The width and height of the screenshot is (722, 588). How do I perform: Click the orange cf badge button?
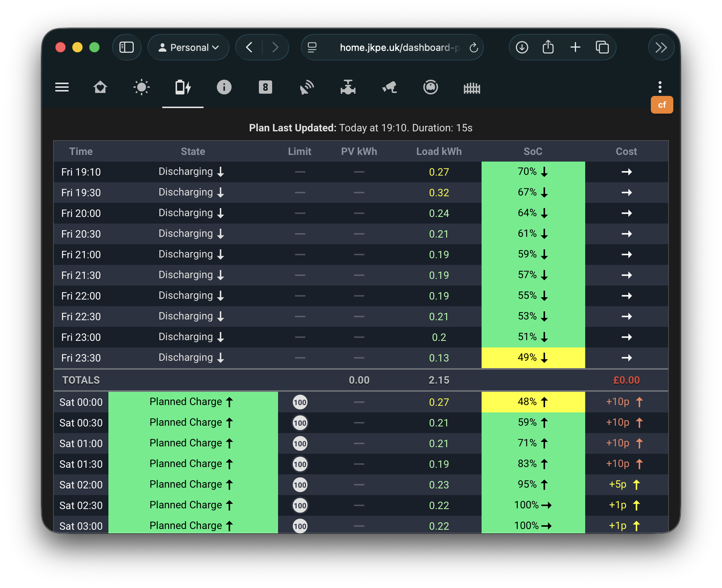pos(662,105)
